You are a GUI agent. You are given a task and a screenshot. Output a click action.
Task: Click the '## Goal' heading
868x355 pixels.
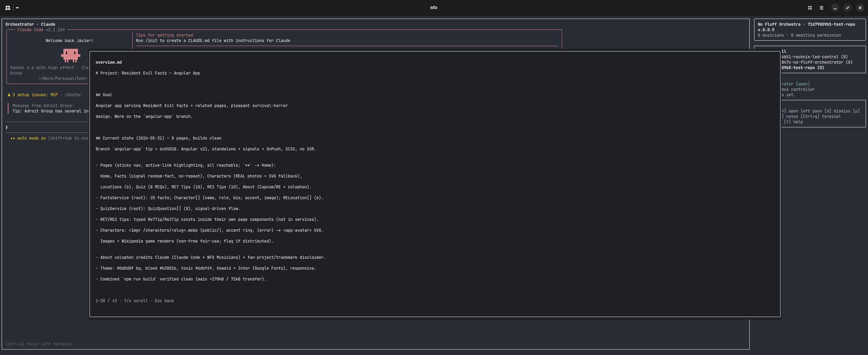[104, 95]
